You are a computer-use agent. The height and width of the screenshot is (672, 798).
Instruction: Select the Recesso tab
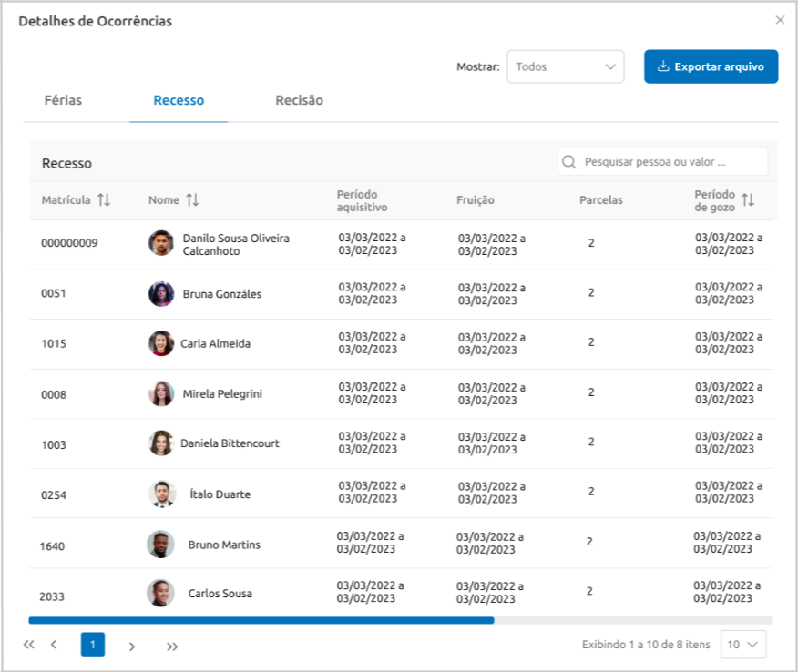179,100
